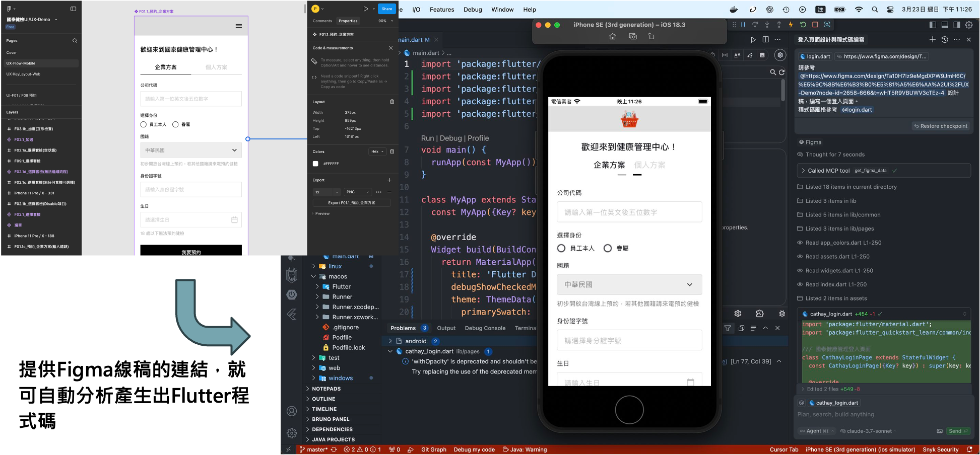Click Restore checkpoint button
980x455 pixels.
point(941,126)
